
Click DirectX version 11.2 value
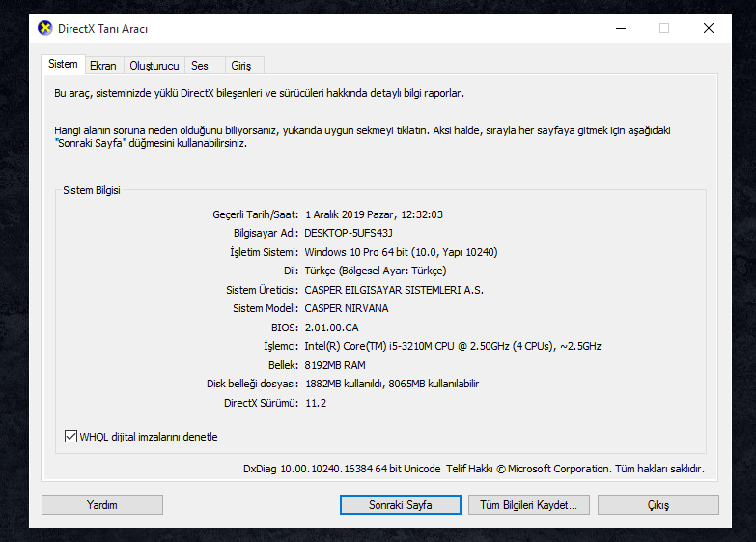pyautogui.click(x=316, y=403)
